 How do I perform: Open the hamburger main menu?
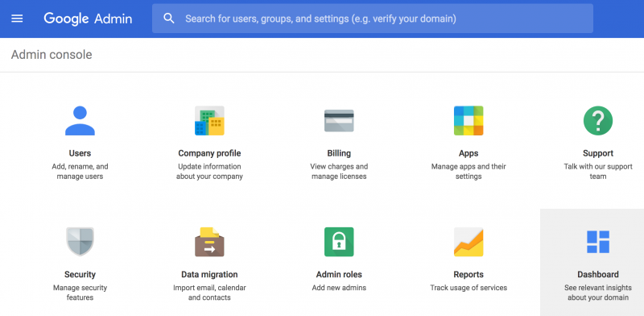[17, 19]
